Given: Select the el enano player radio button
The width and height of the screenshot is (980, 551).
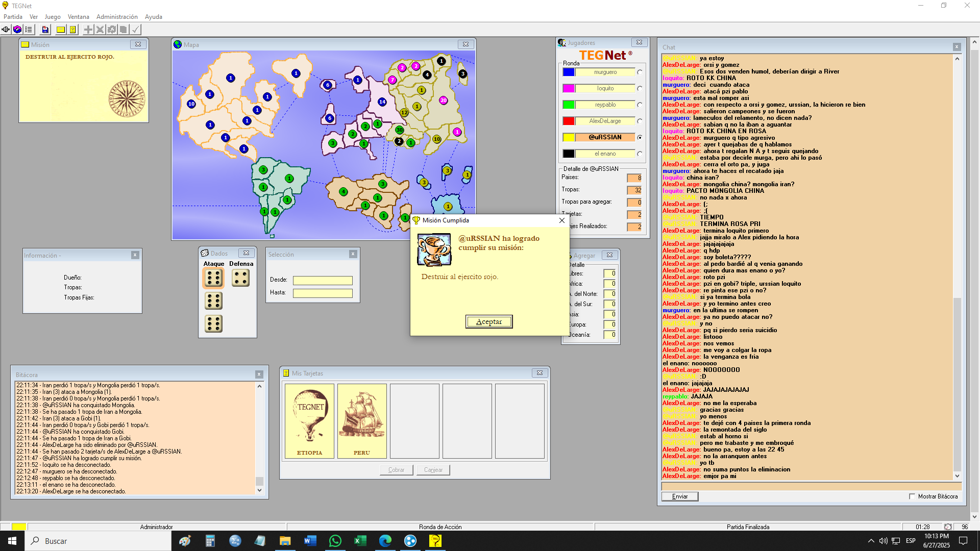Looking at the screenshot, I should point(640,154).
